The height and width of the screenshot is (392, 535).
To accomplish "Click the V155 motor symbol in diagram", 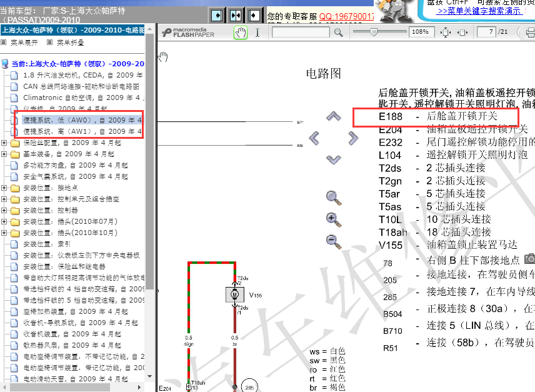I will (235, 294).
